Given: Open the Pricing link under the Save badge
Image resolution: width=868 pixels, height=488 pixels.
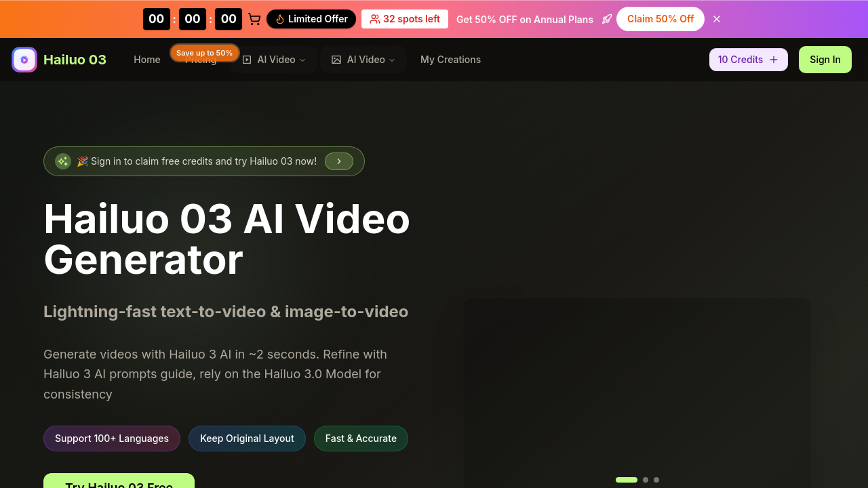Looking at the screenshot, I should click(x=201, y=61).
